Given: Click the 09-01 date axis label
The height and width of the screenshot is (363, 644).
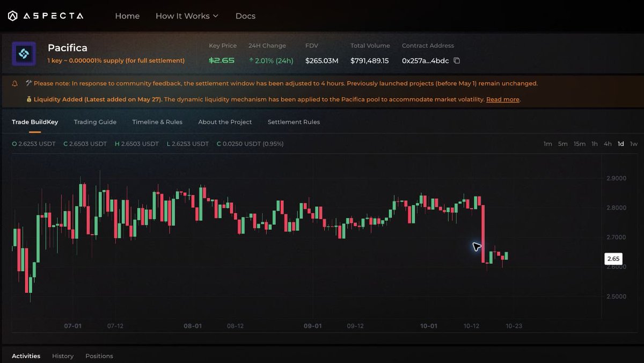Looking at the screenshot, I should point(313,326).
